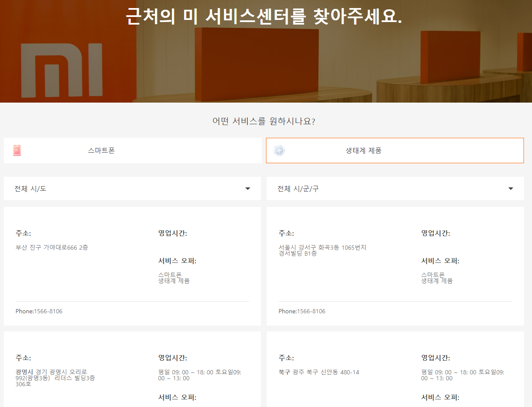Click the Mi logo in banner
This screenshot has width=532, height=407.
(62, 70)
